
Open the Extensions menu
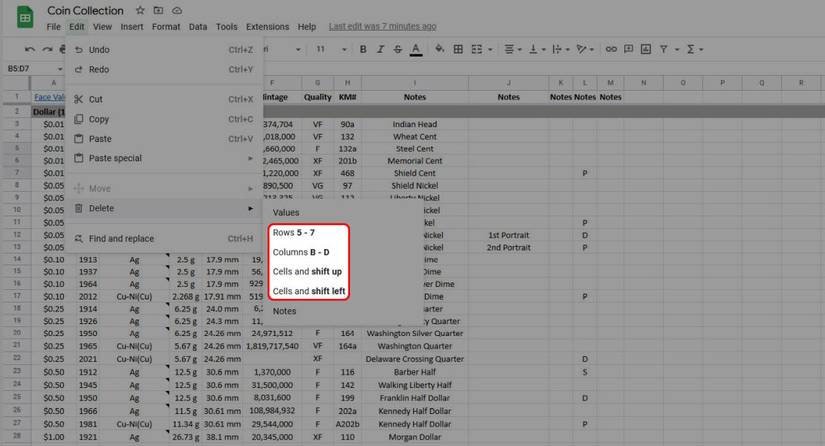point(267,26)
